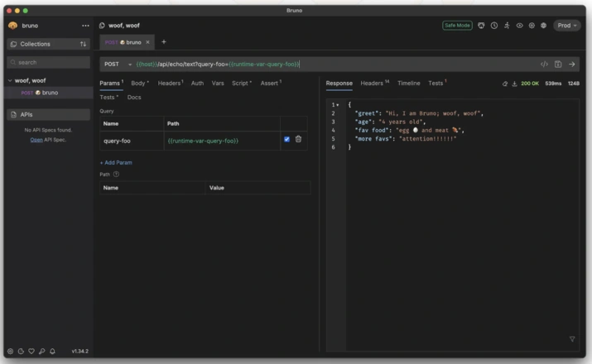The image size is (592, 364).
Task: Click the APIs sidebar section
Action: click(48, 115)
